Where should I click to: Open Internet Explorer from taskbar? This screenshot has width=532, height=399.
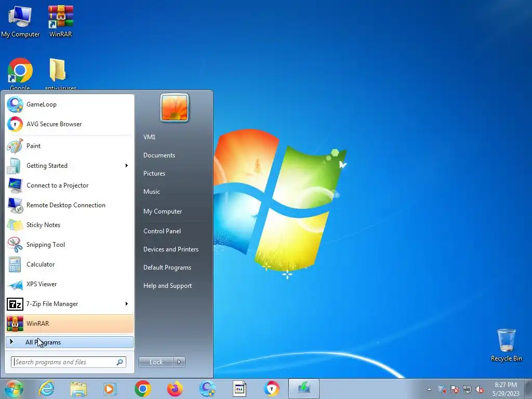pos(46,389)
